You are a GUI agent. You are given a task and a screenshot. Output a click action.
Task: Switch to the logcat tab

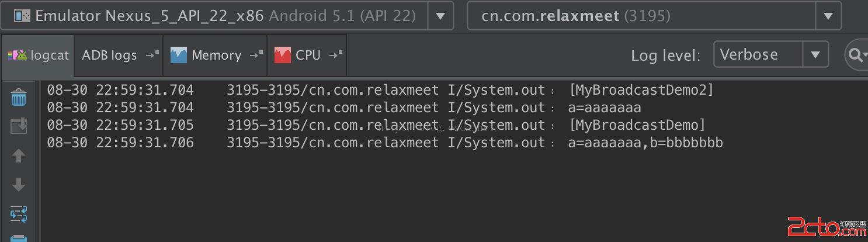(39, 56)
